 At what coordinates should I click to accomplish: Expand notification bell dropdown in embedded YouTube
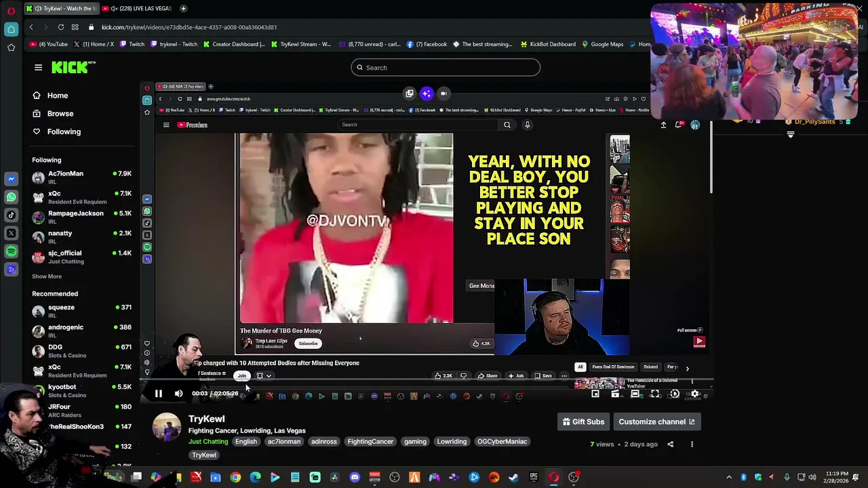[269, 376]
